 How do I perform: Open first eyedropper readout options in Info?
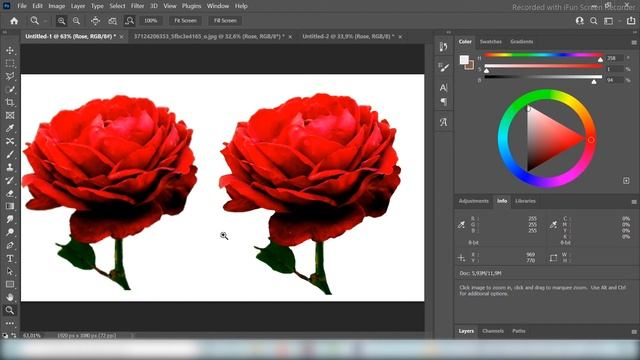pyautogui.click(x=461, y=224)
